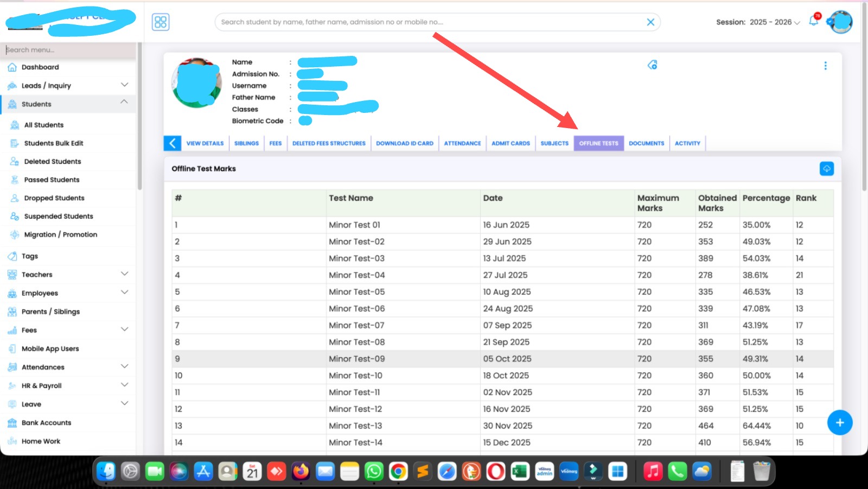Open the Documents tab
Viewport: 868px width, 489px height.
(x=646, y=143)
